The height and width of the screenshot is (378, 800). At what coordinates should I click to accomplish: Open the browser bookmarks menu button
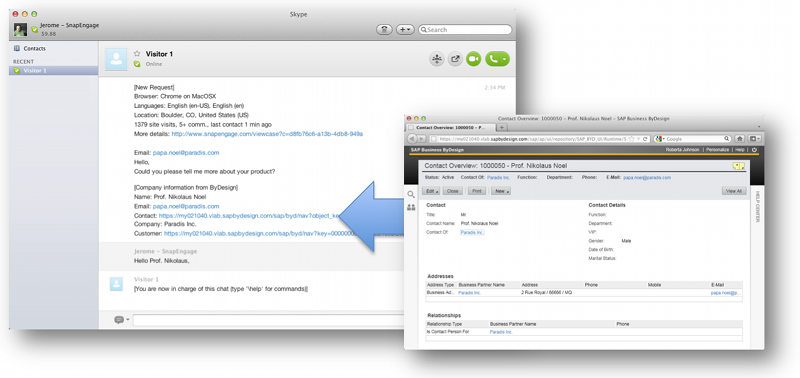coord(755,139)
